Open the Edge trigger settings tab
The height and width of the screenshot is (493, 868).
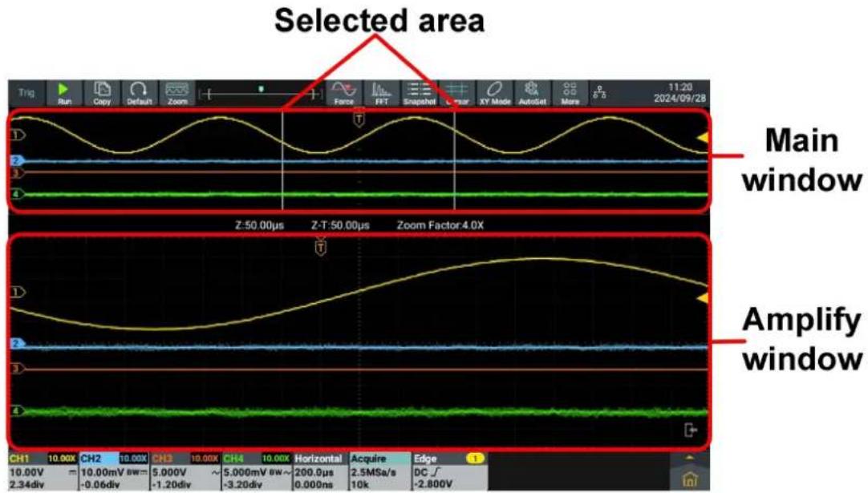point(426,459)
